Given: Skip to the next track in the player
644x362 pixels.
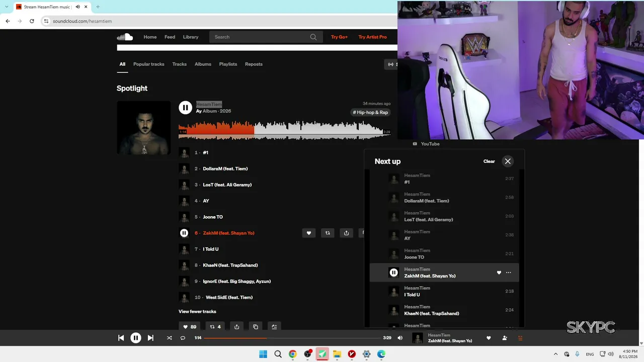Looking at the screenshot, I should 150,338.
